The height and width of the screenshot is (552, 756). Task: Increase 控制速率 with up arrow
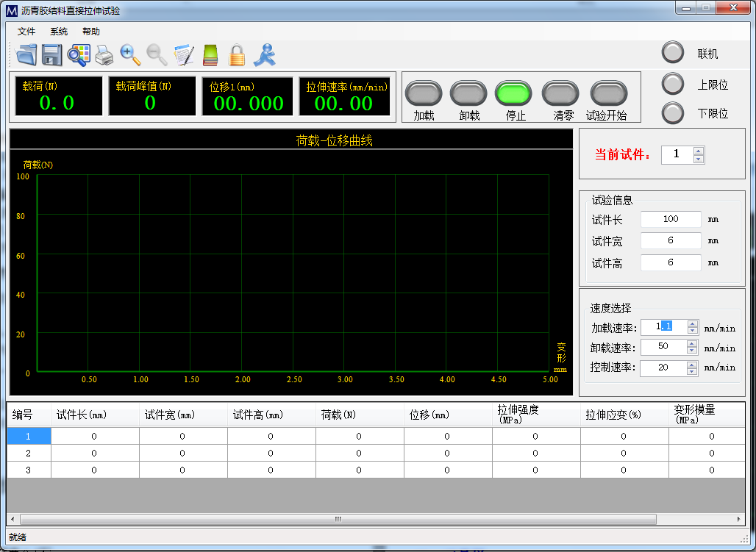pos(692,365)
